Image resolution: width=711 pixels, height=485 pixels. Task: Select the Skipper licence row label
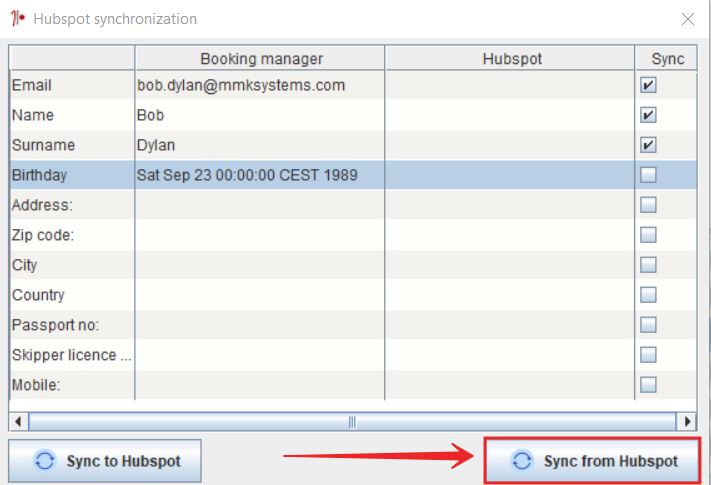click(72, 354)
